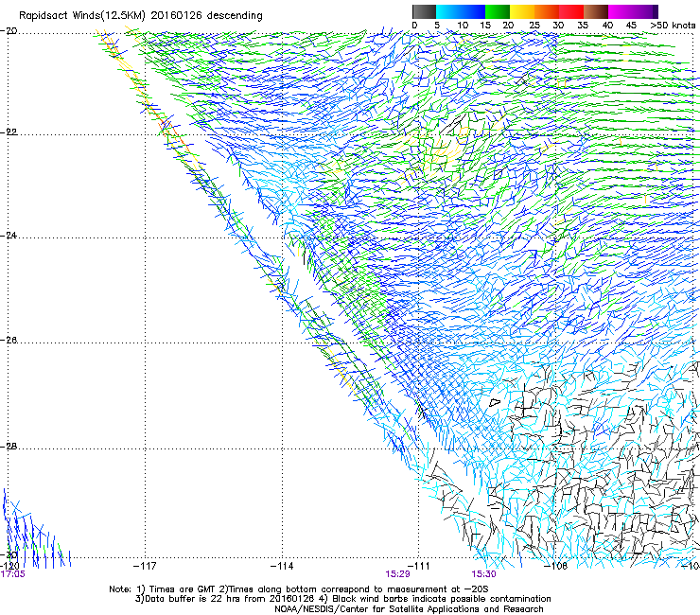The height and width of the screenshot is (615, 700).
Task: Click the -28 latitude axis label
Action: coord(9,447)
